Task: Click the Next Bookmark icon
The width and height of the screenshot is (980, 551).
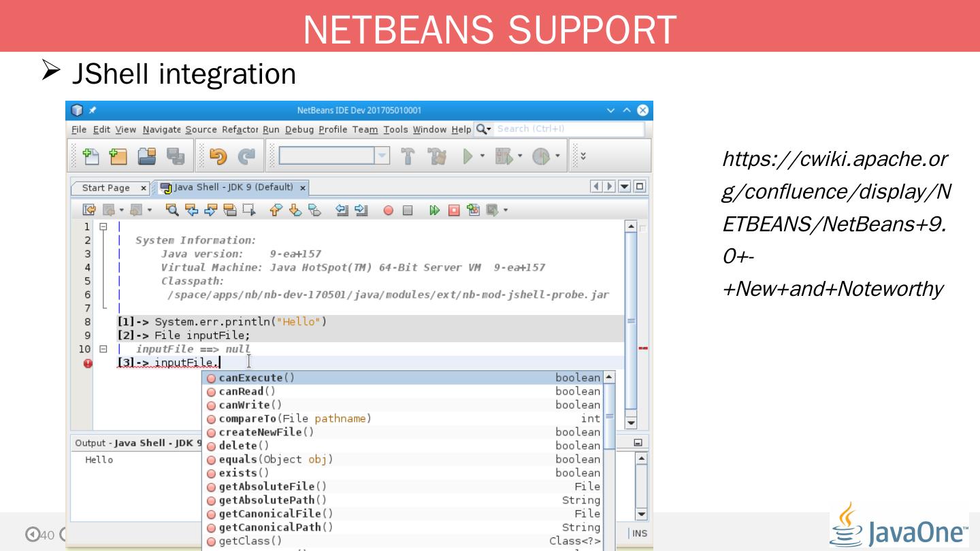Action: click(295, 210)
